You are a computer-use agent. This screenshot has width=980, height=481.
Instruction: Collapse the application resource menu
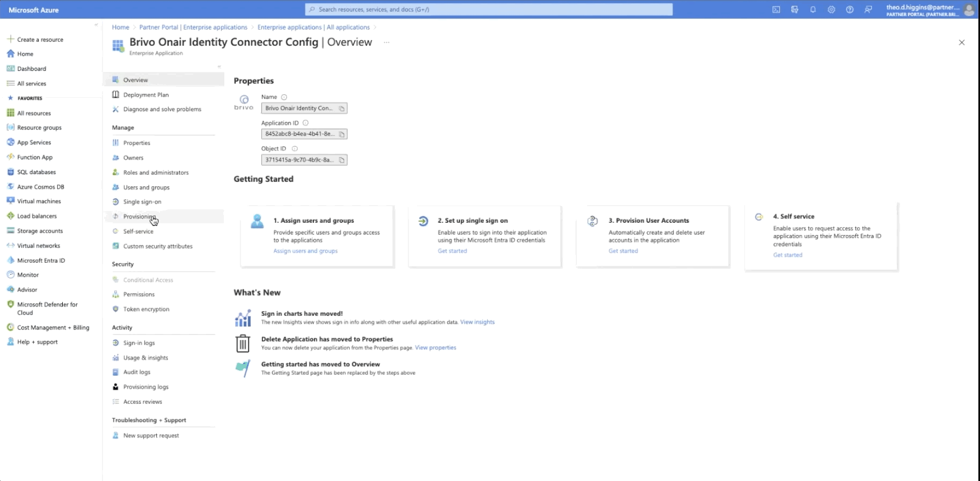click(x=219, y=67)
